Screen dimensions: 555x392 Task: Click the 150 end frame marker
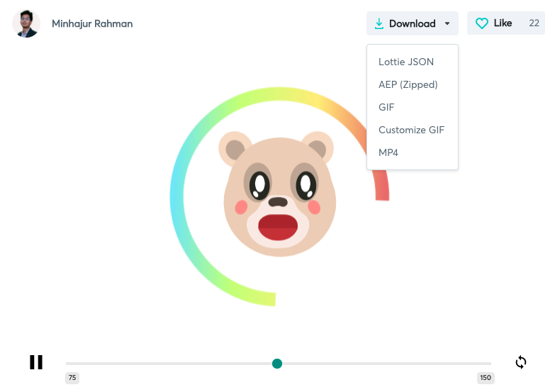pos(486,378)
